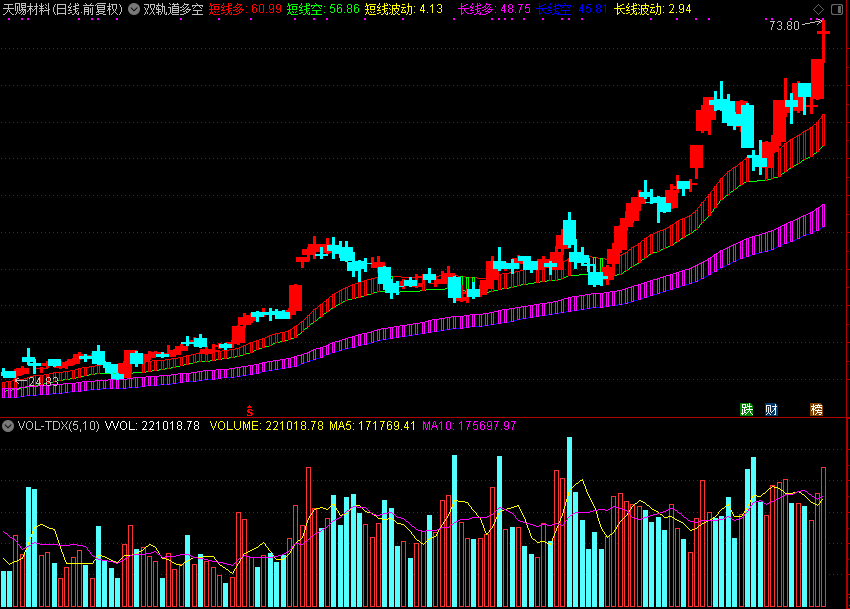The height and width of the screenshot is (609, 850).
Task: Select the 长线空: 45.81 value
Action: pos(572,9)
